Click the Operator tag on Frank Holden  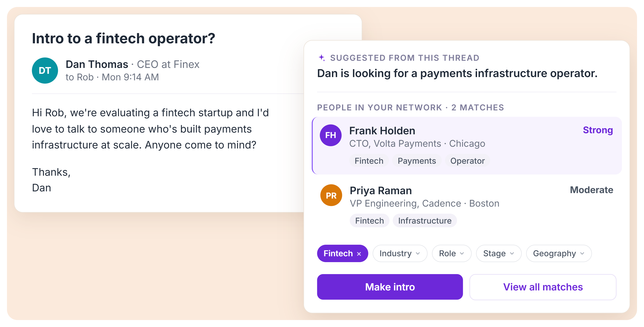(467, 161)
